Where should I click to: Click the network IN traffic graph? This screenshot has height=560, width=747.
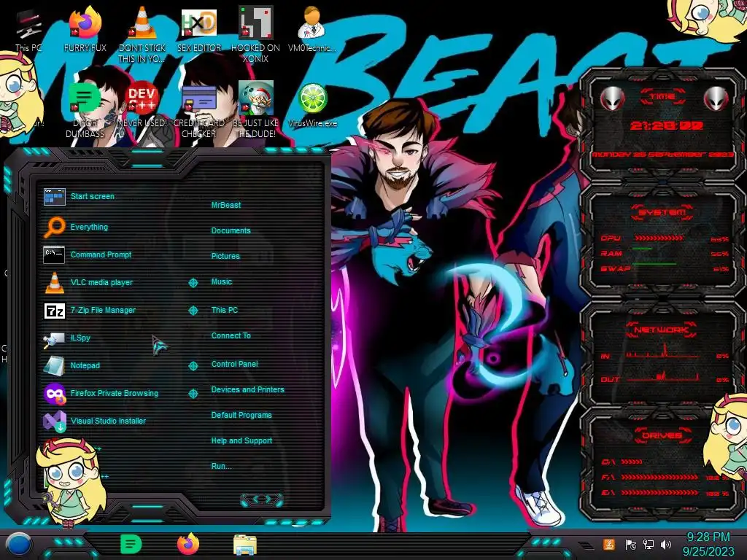(x=663, y=352)
